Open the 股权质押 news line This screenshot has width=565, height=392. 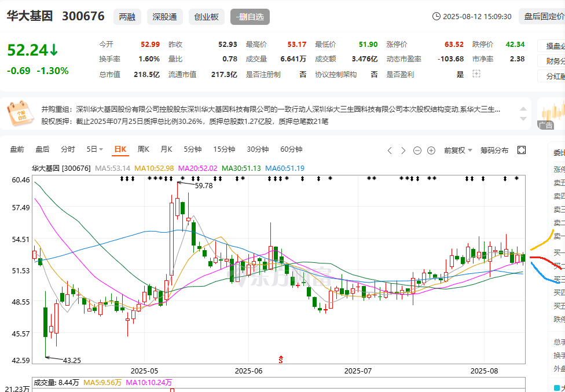[185, 122]
